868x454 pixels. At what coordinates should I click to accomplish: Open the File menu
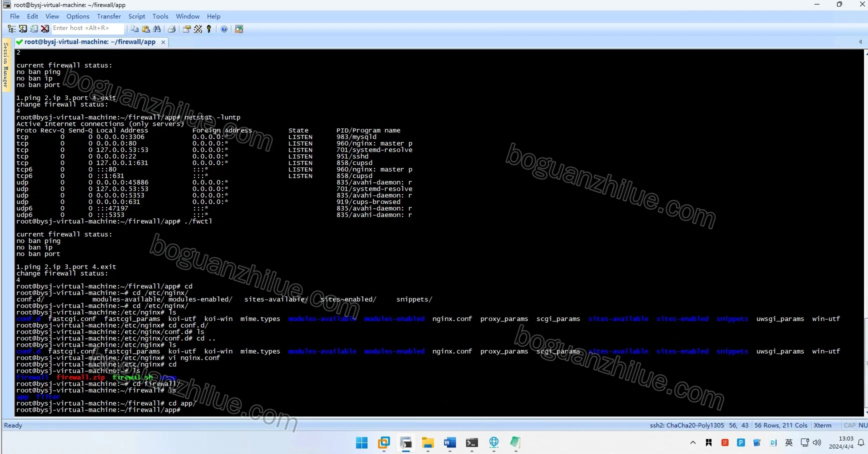tap(15, 16)
